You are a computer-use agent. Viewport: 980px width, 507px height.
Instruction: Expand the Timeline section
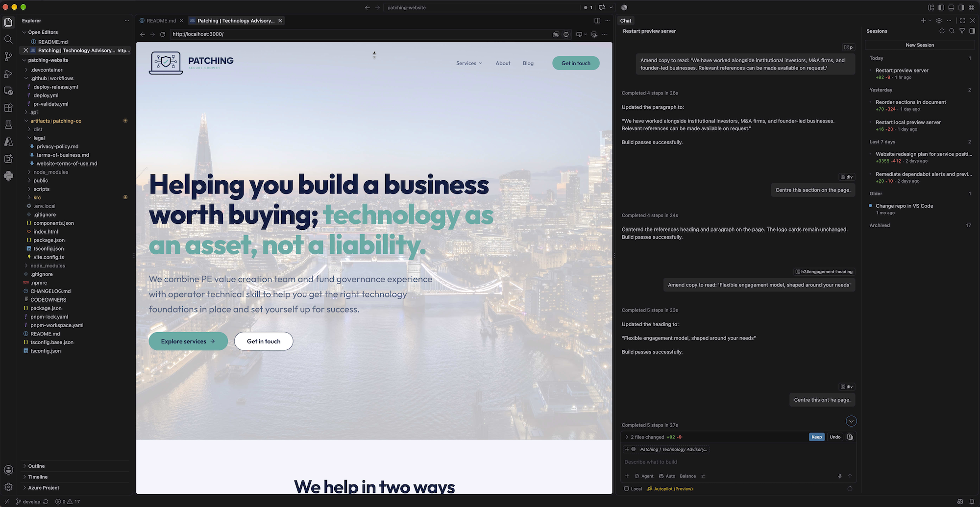[38, 477]
